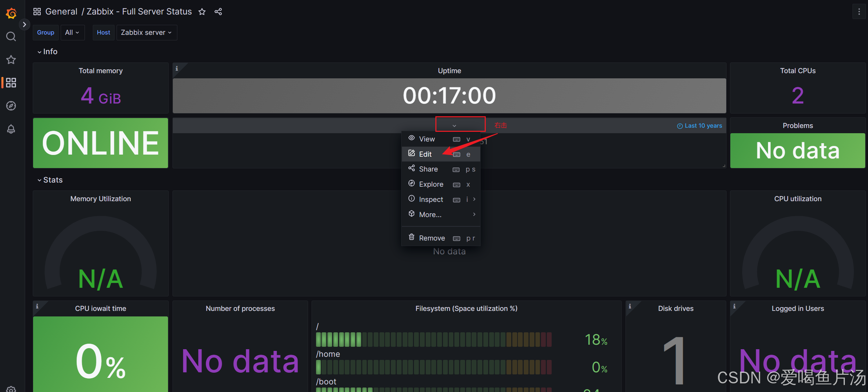The image size is (868, 392).
Task: Expand the sidebar with arrow toggle
Action: [x=24, y=24]
